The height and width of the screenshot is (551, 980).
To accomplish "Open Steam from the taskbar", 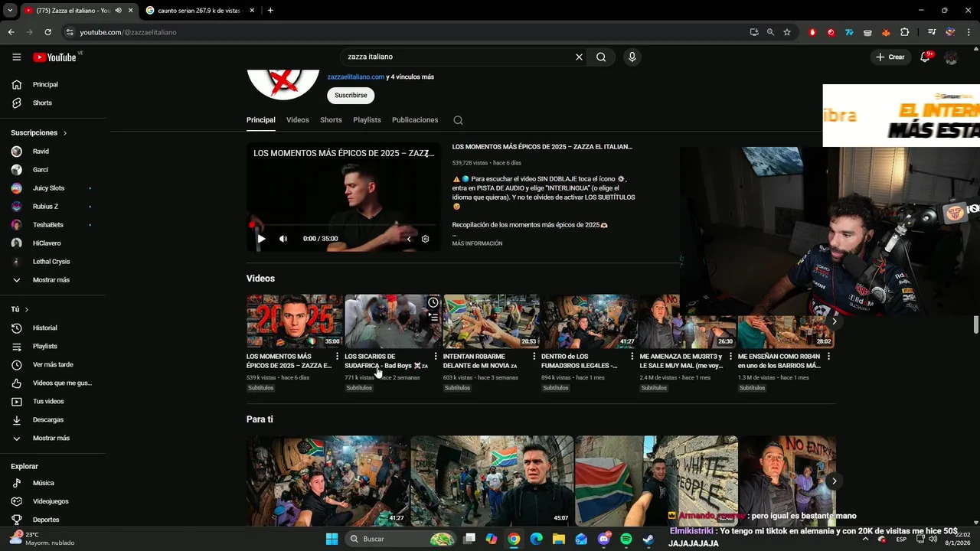I will [648, 539].
